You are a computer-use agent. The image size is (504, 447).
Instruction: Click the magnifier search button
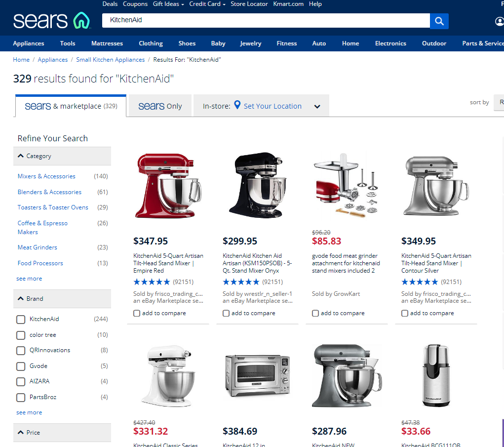point(439,21)
